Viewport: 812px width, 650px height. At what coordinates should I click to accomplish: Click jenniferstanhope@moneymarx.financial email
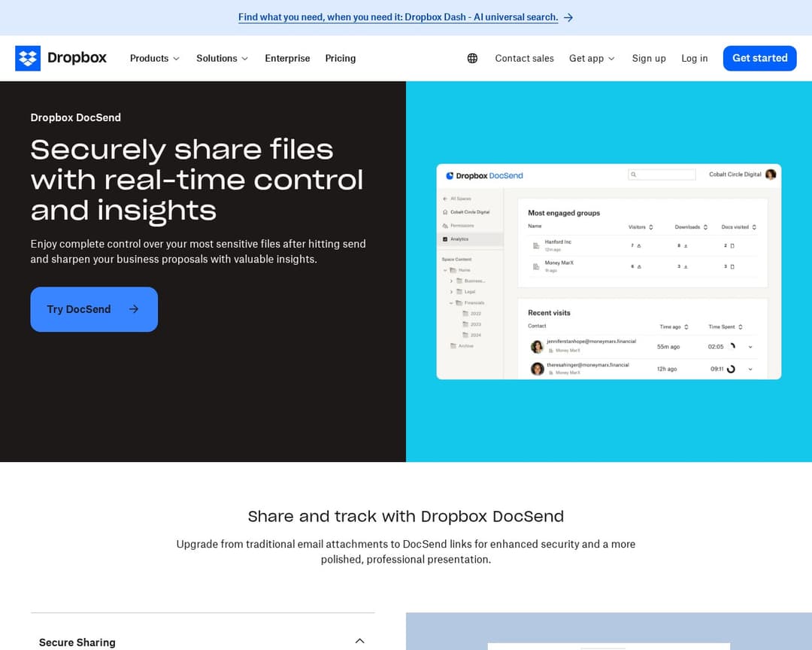(x=591, y=342)
